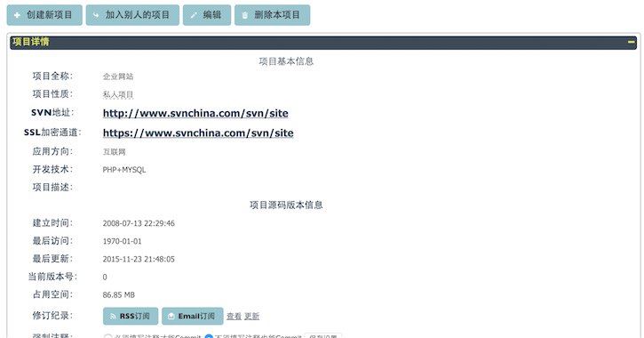Image resolution: width=644 pixels, height=338 pixels.
Task: Click the 修订纪录 label
Action: coord(52,316)
